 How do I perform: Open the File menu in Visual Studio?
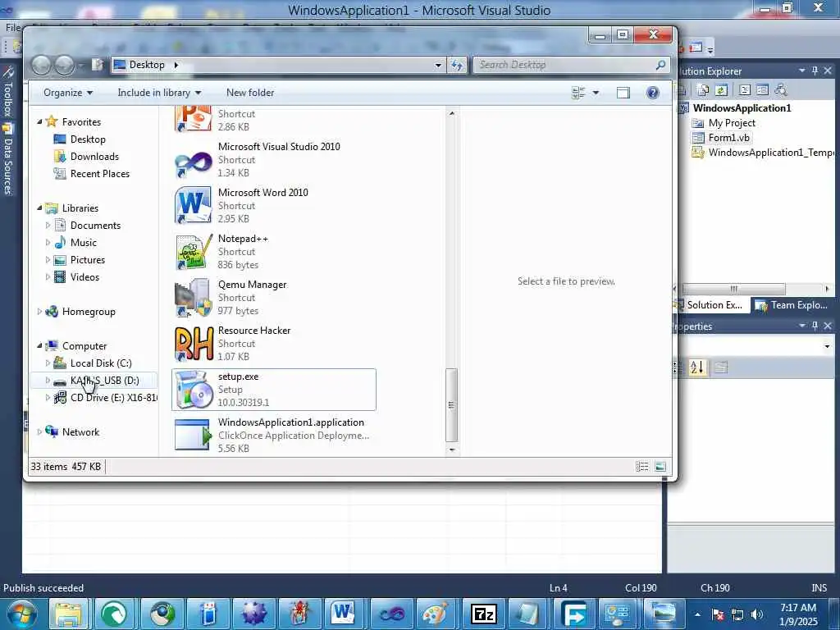12,27
